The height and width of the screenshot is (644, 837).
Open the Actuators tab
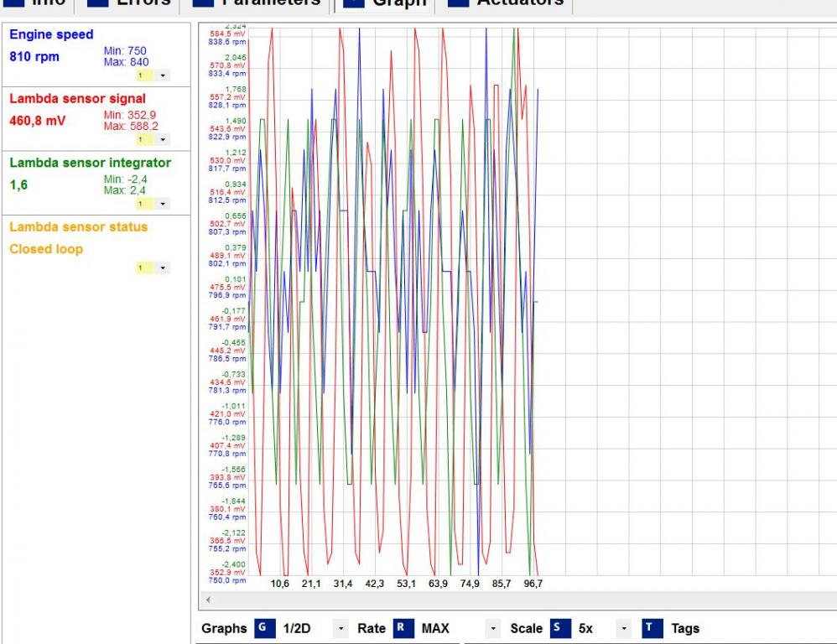pos(506,3)
